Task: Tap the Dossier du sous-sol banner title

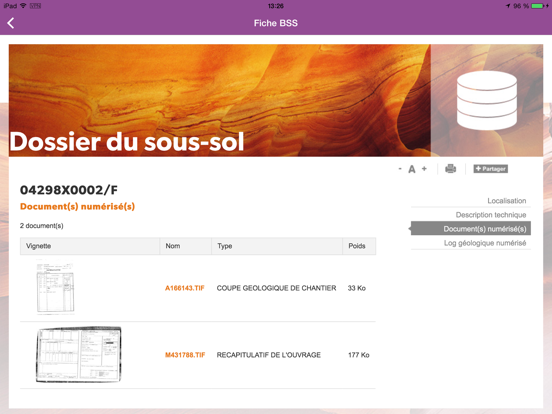Action: pyautogui.click(x=127, y=142)
